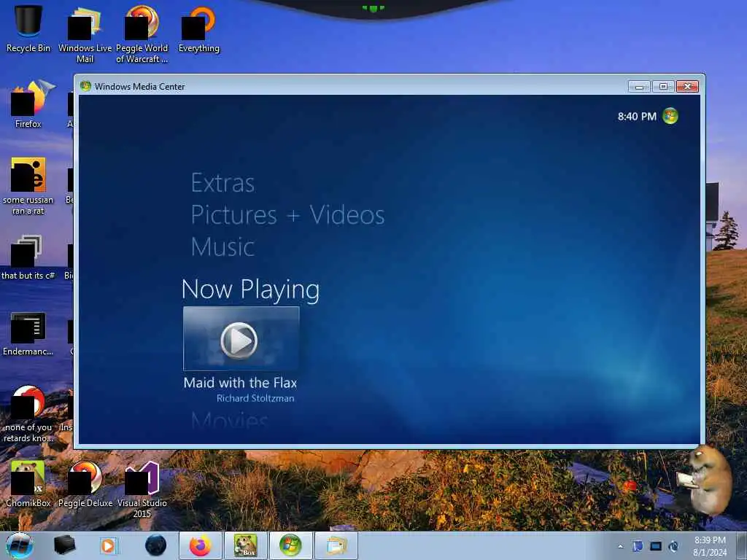Click the monitor icon in system tray
The height and width of the screenshot is (560, 747).
[x=656, y=546]
